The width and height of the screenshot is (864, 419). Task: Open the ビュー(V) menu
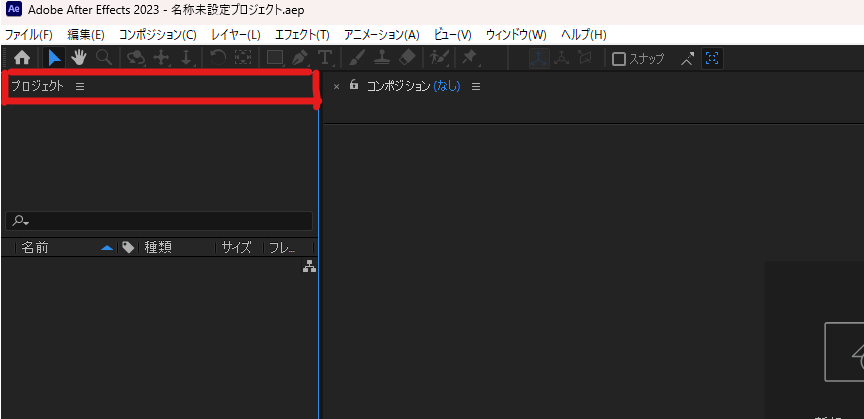click(x=453, y=35)
